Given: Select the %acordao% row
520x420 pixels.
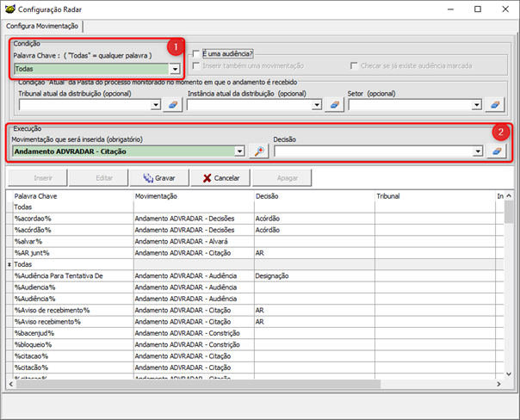Looking at the screenshot, I should tap(255, 219).
